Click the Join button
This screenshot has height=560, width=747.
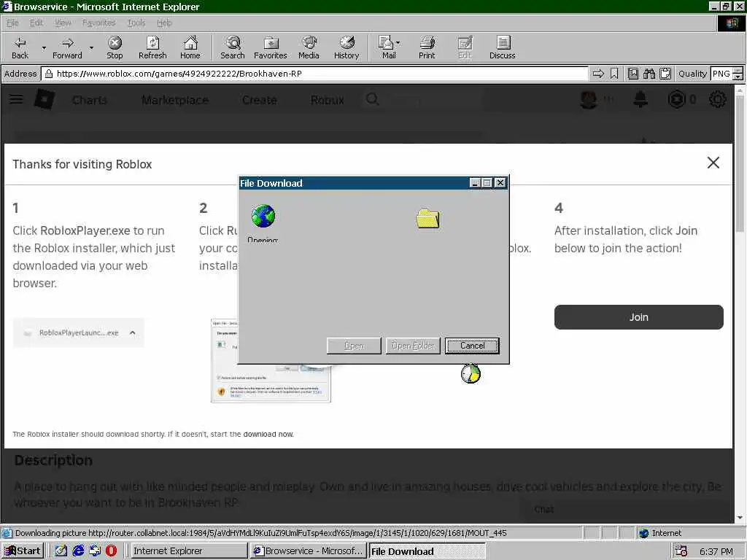coord(638,317)
